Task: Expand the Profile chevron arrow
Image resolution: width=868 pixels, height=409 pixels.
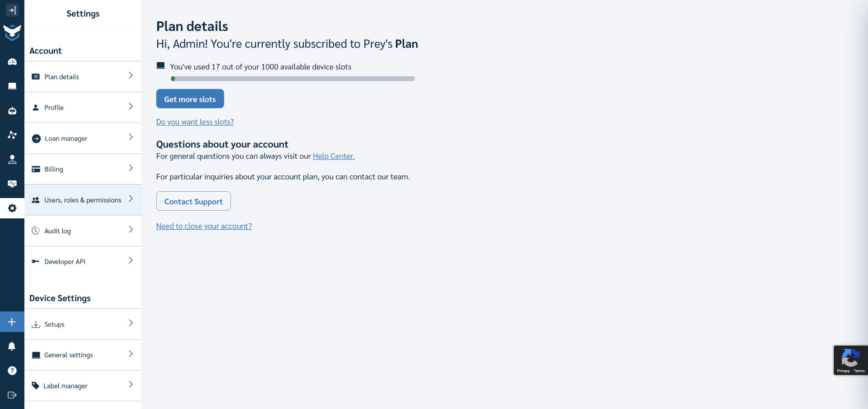Action: pos(131,106)
